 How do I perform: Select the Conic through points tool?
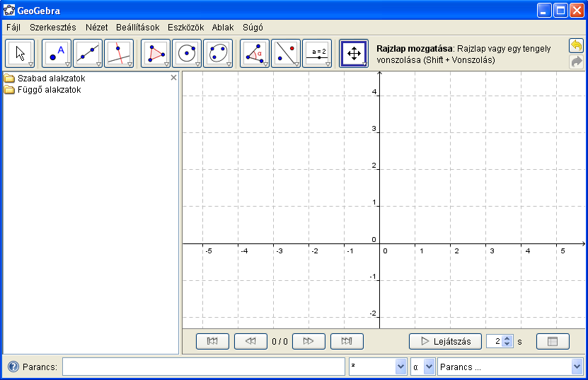pyautogui.click(x=217, y=54)
